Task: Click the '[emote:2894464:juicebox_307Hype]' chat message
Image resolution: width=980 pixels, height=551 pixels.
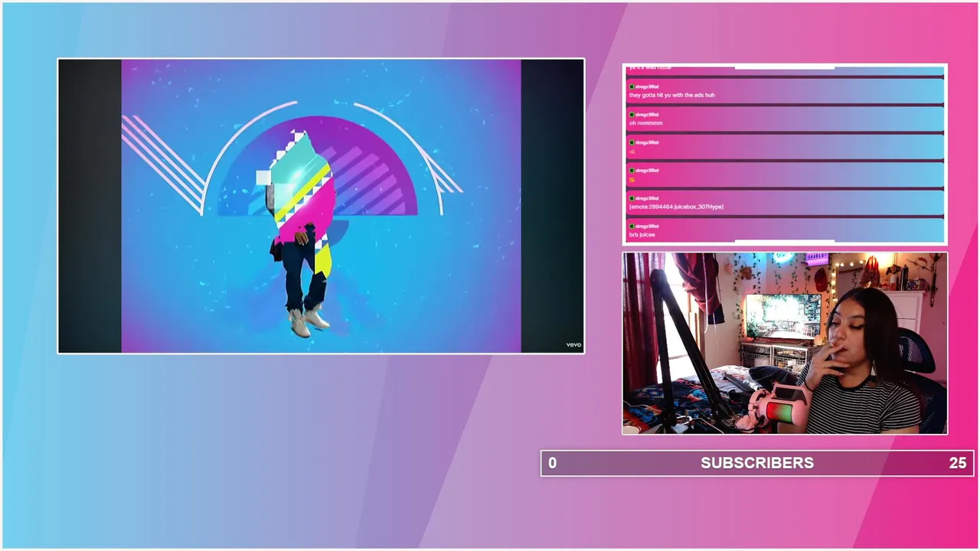Action: pos(676,207)
